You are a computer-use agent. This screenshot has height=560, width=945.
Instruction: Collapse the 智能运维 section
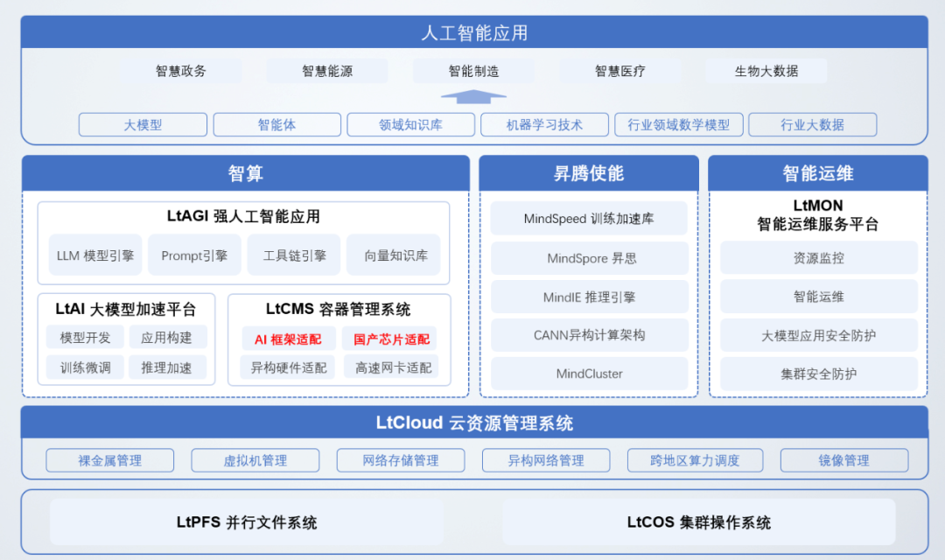tap(816, 172)
